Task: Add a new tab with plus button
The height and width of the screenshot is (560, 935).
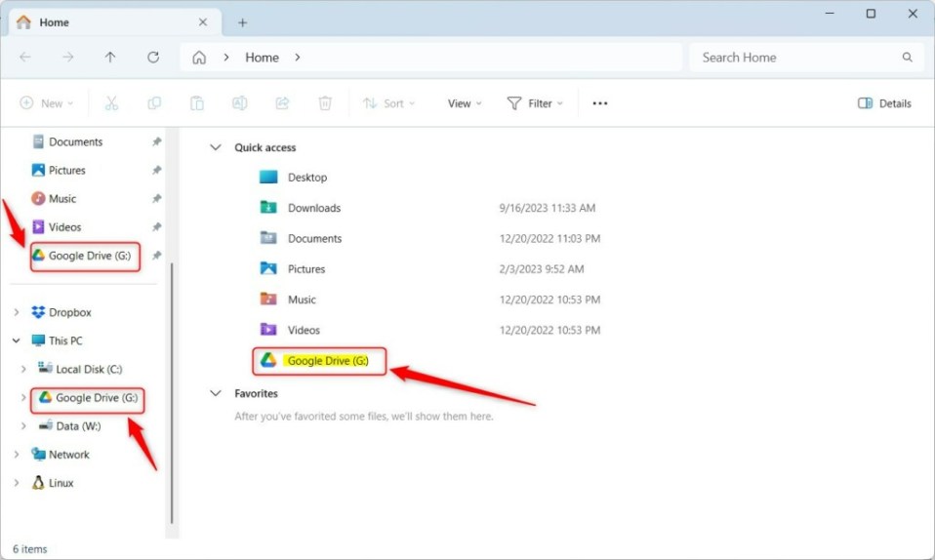Action: pyautogui.click(x=243, y=22)
